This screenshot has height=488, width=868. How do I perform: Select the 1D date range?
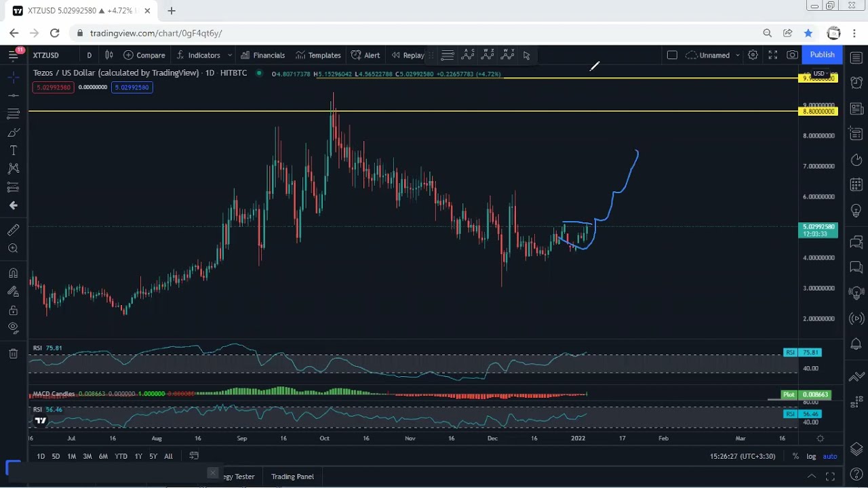click(x=41, y=456)
